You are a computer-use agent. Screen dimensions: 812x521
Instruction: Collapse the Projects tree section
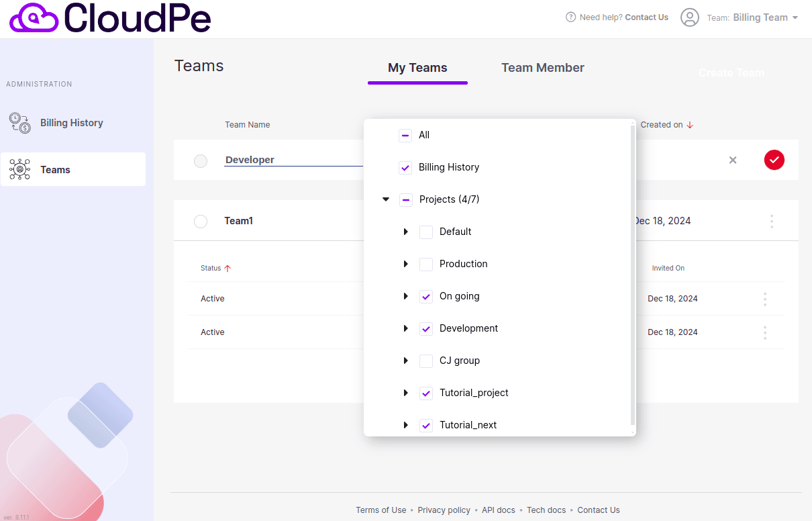[385, 199]
